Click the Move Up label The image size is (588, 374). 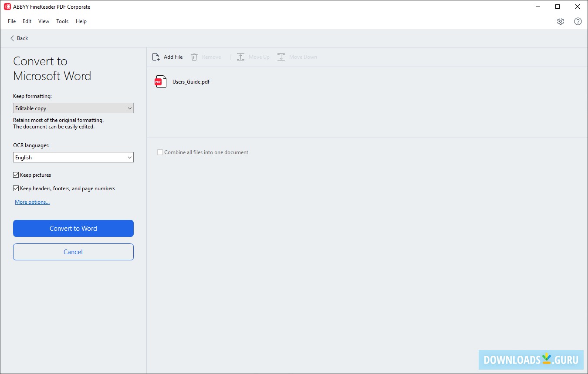pos(259,57)
